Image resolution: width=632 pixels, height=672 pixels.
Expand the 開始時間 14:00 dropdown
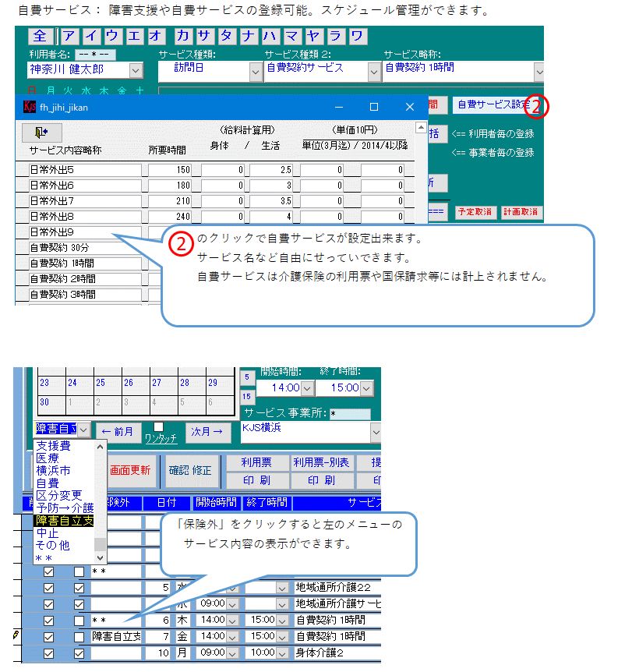pyautogui.click(x=306, y=387)
